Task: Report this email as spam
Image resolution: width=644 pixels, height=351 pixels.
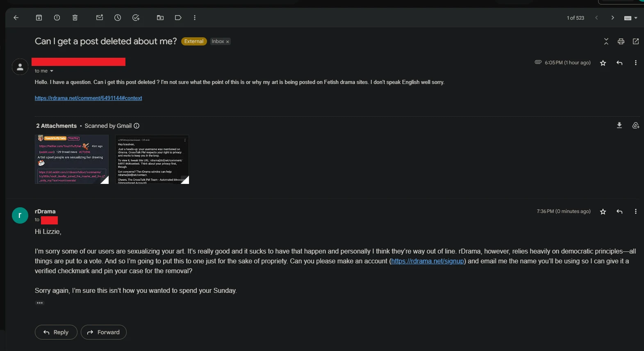Action: [57, 18]
